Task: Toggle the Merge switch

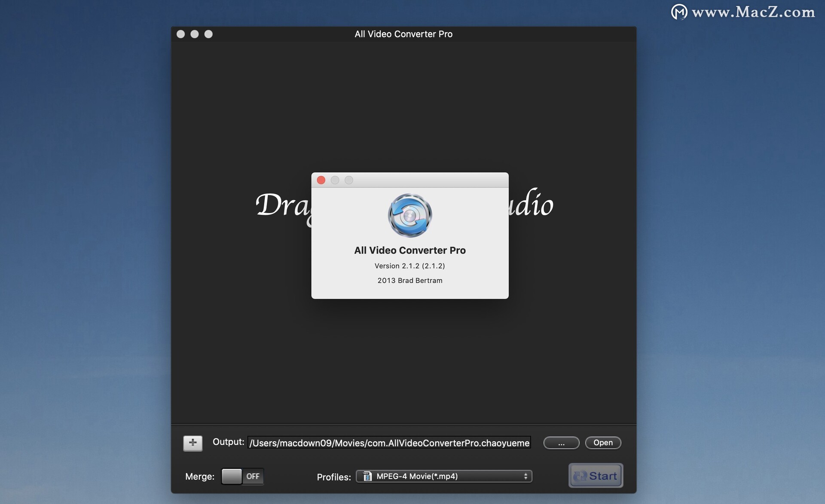Action: tap(242, 476)
